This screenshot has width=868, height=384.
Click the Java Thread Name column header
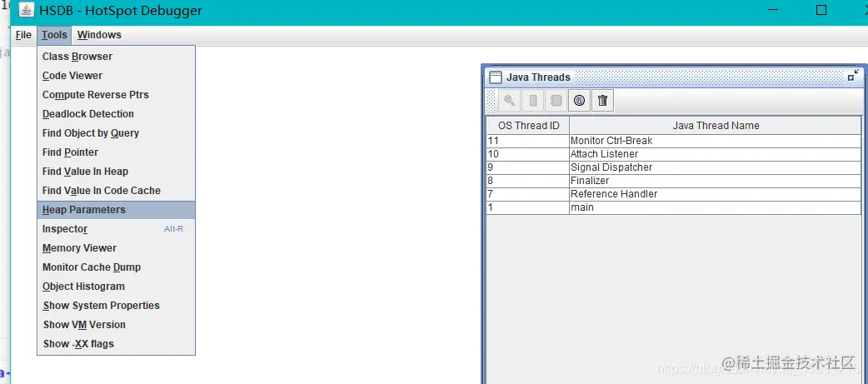tap(716, 126)
